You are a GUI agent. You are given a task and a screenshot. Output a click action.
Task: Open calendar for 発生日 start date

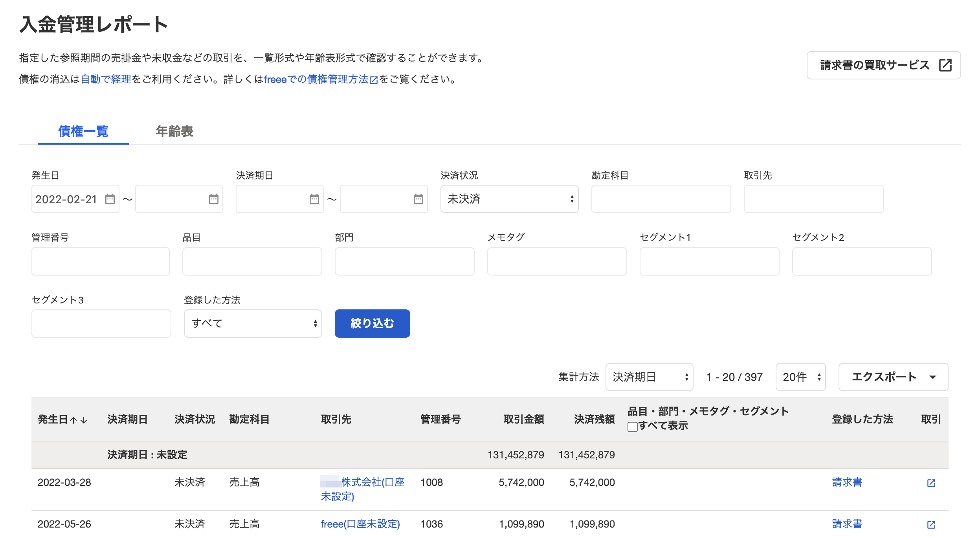tap(110, 199)
